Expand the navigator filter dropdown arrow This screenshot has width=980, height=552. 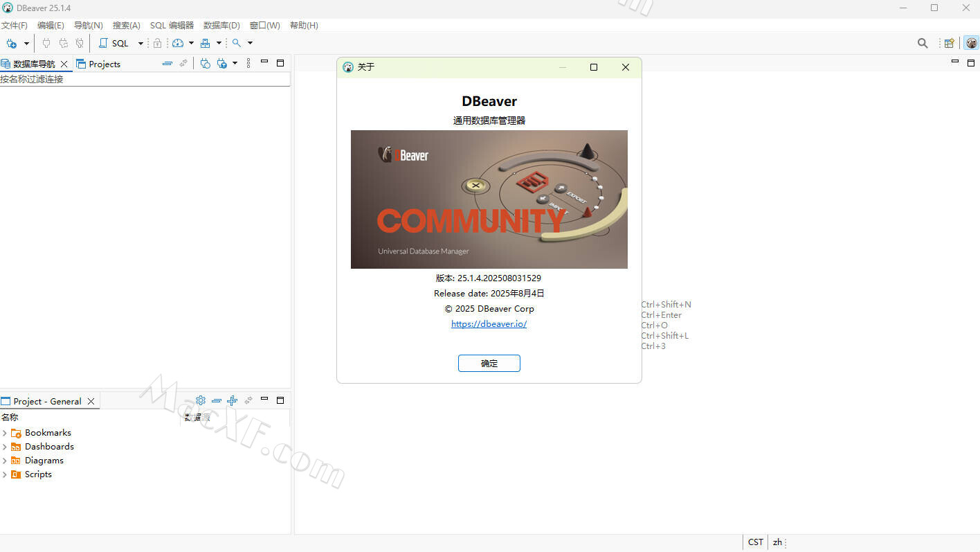pyautogui.click(x=235, y=63)
